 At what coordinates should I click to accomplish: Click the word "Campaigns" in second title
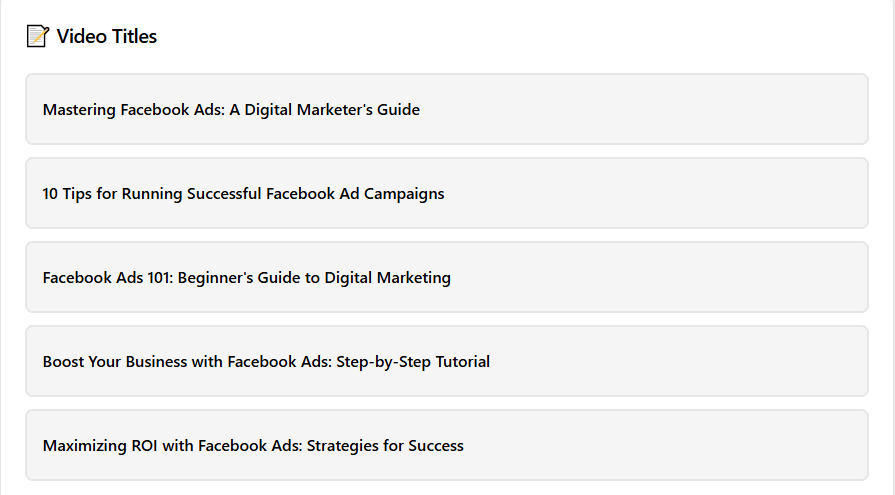406,194
